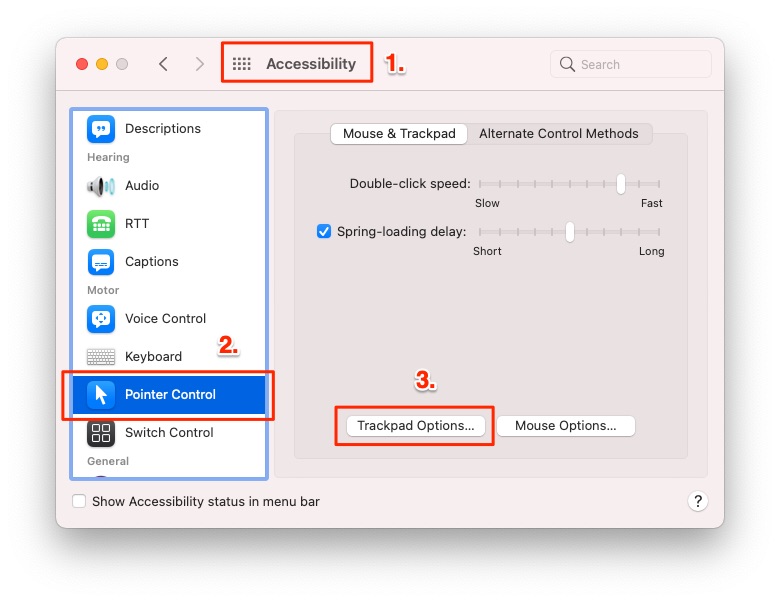Go forward with the right chevron
The width and height of the screenshot is (780, 602).
coord(199,64)
